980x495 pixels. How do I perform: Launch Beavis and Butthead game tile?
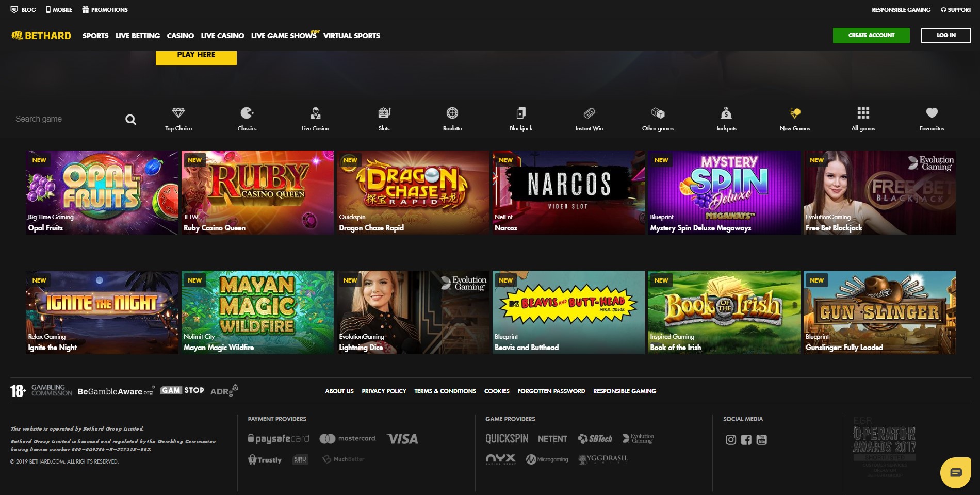click(x=568, y=312)
